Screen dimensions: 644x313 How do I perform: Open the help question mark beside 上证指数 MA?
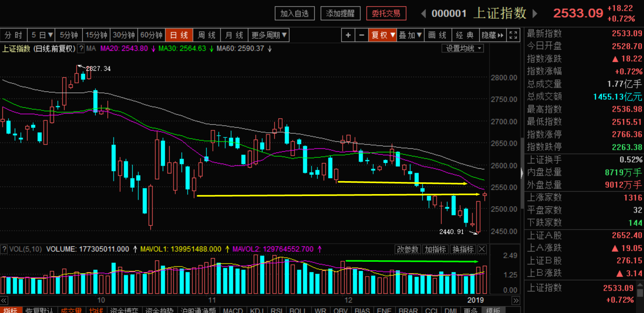tap(81, 49)
